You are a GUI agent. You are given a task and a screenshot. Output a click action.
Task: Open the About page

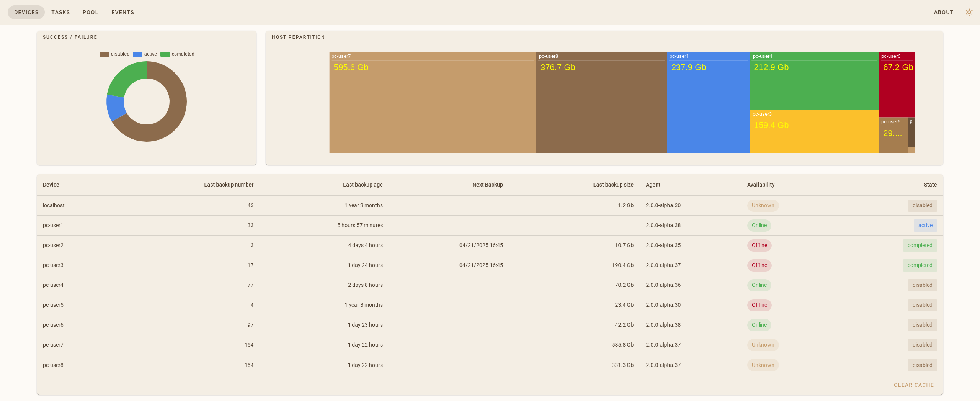pyautogui.click(x=943, y=12)
